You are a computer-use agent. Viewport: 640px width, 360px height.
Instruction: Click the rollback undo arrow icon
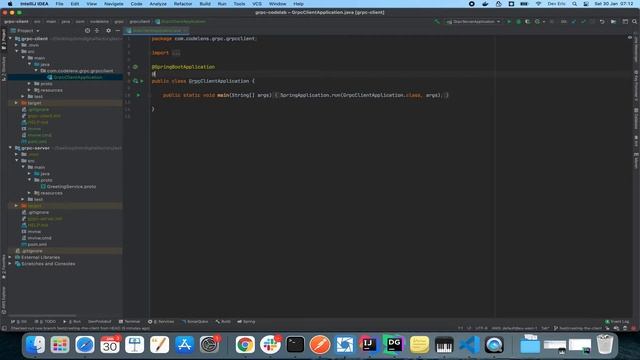[602, 22]
